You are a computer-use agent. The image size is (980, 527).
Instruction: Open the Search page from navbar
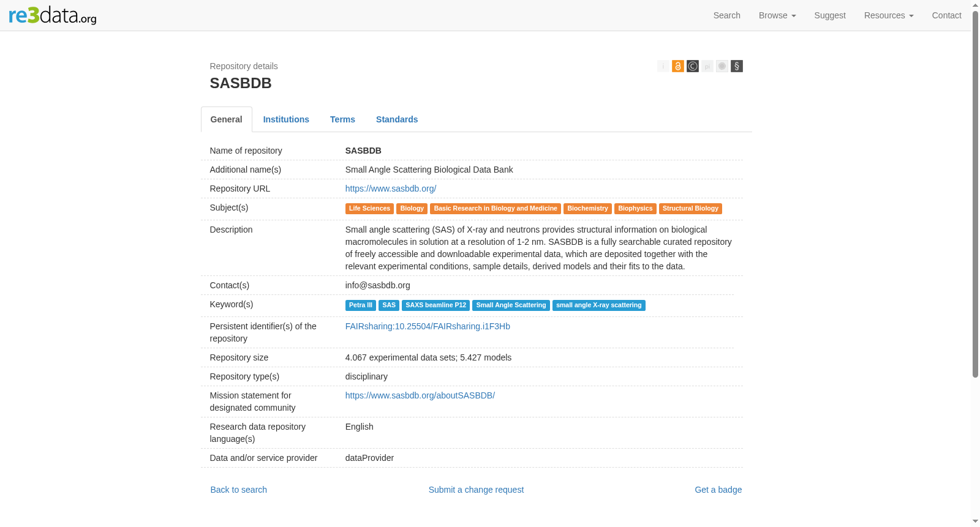tap(726, 15)
